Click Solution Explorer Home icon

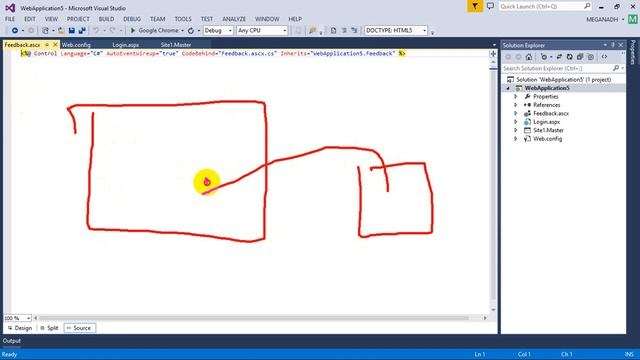(x=529, y=57)
